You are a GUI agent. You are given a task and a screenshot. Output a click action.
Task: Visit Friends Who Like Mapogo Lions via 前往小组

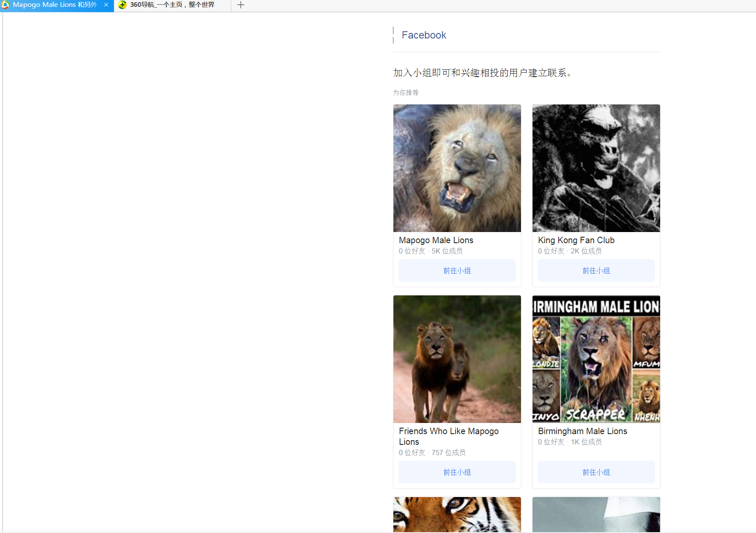pos(457,472)
